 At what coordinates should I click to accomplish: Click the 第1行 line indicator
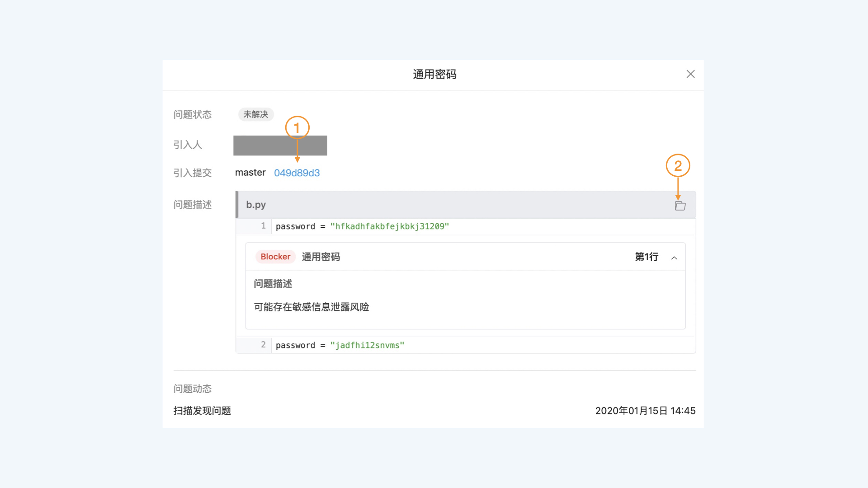(646, 257)
